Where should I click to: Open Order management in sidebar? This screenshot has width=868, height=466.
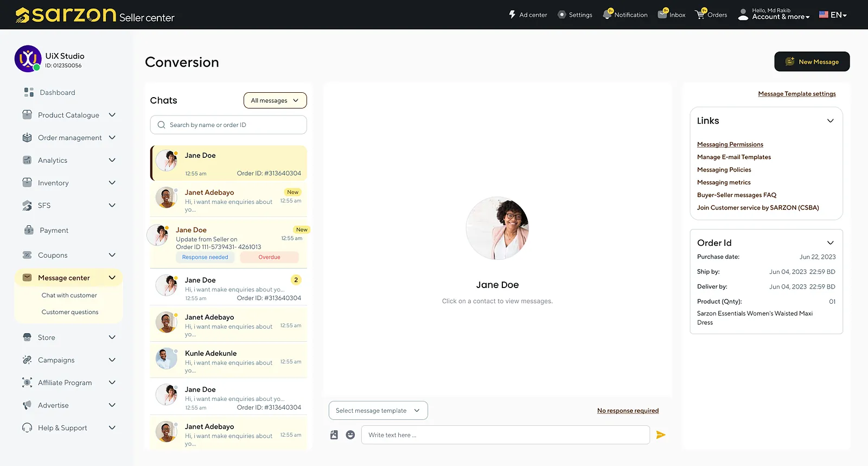pyautogui.click(x=69, y=137)
